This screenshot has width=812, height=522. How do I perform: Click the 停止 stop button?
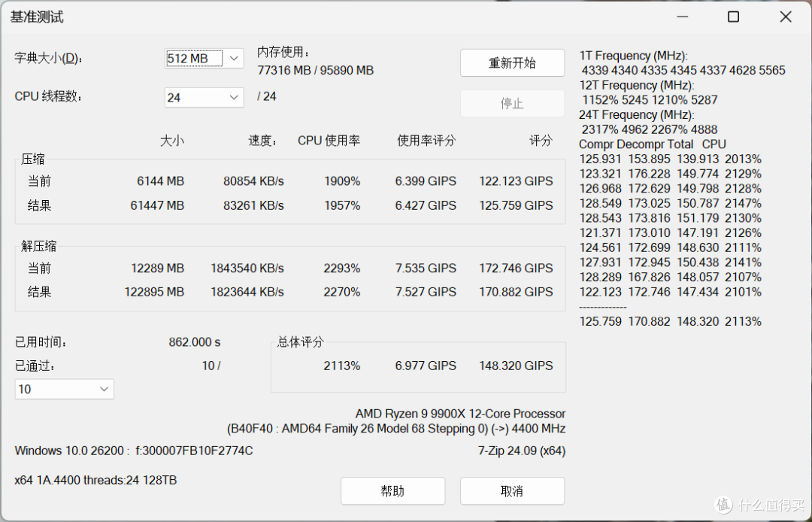[x=512, y=104]
